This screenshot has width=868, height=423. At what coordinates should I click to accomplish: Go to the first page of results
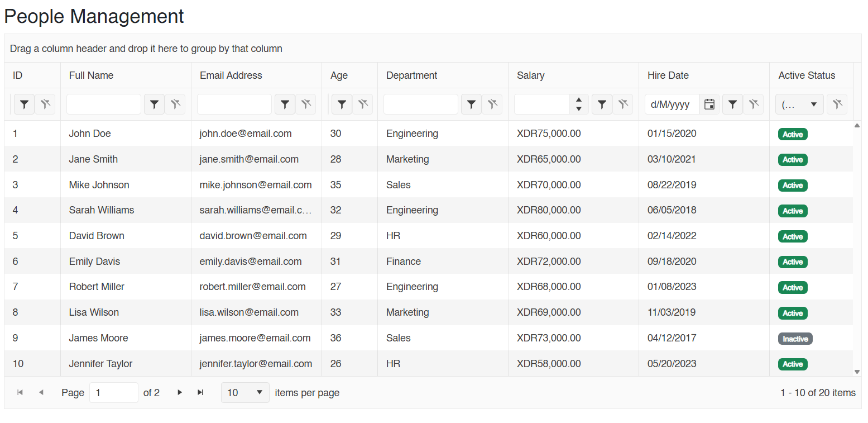click(20, 392)
